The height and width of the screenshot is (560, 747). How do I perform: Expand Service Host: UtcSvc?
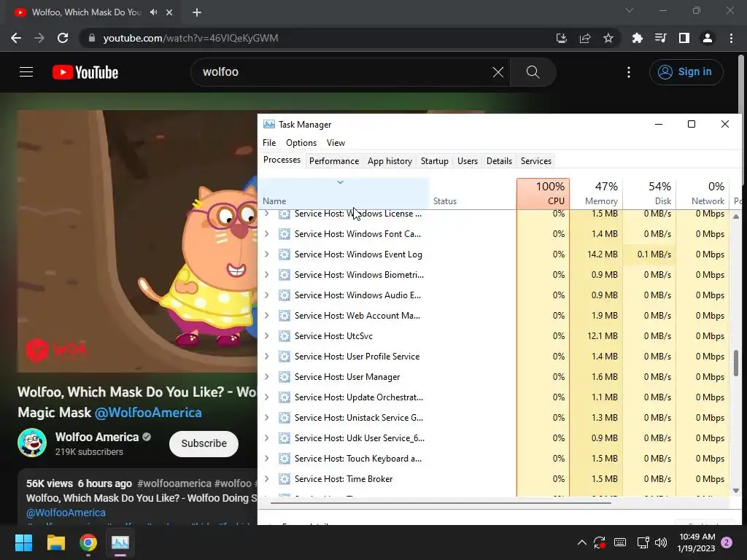[x=267, y=335]
